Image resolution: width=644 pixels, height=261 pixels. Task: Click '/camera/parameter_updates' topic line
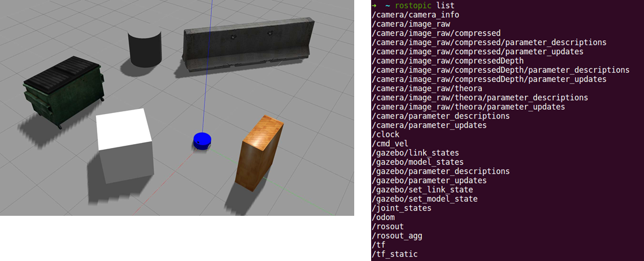coord(429,125)
